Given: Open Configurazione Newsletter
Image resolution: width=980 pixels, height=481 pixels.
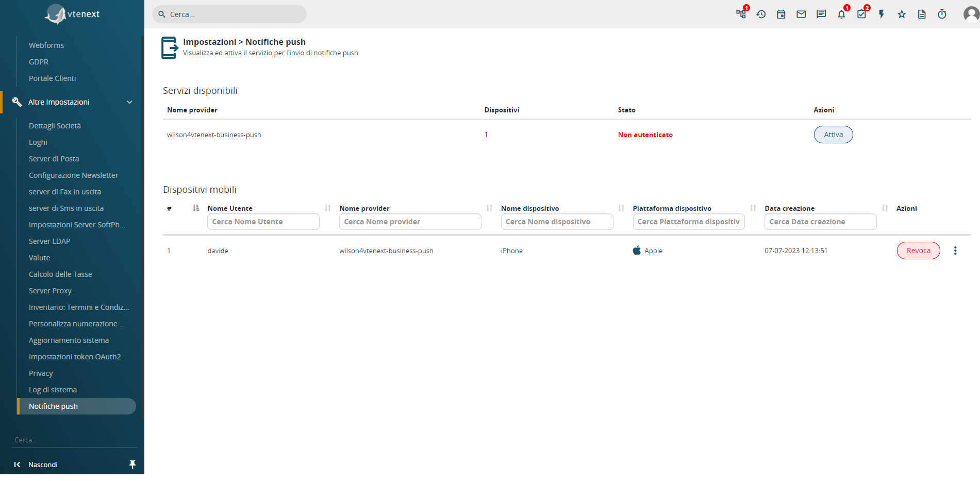Looking at the screenshot, I should (x=74, y=175).
